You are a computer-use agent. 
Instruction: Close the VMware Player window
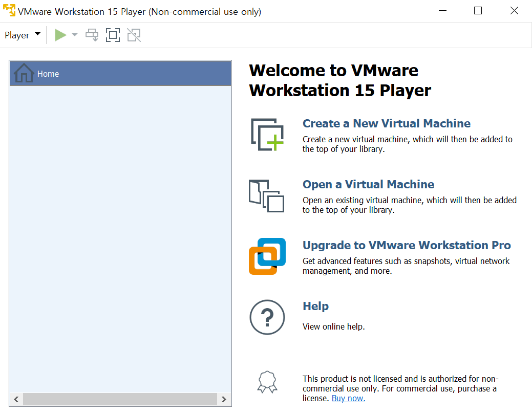tap(515, 11)
